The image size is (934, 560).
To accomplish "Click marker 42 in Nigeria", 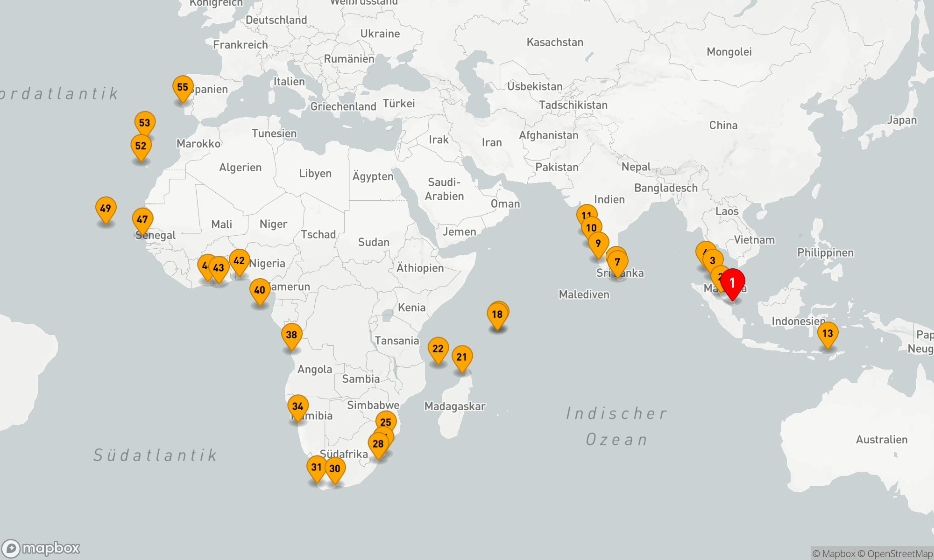I will (239, 260).
